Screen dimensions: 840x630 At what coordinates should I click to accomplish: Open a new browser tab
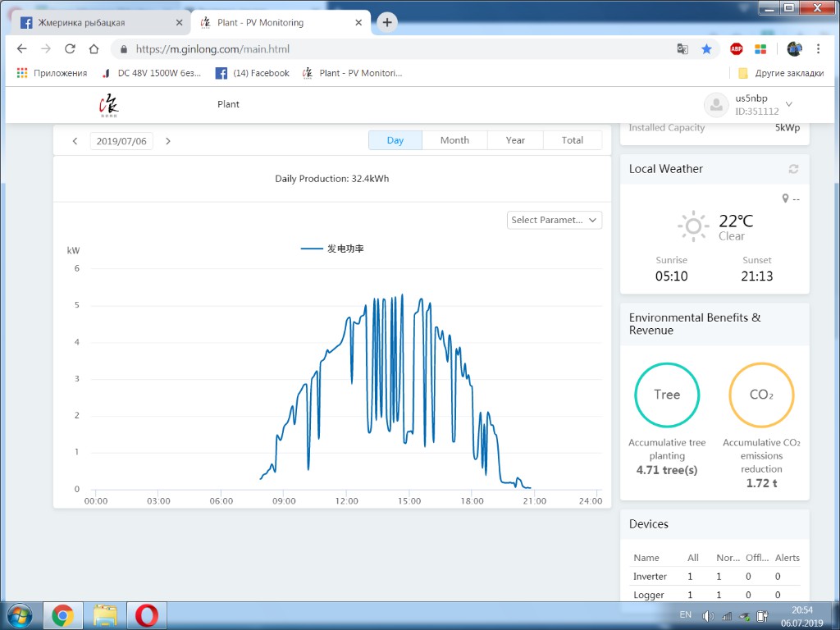pyautogui.click(x=387, y=23)
